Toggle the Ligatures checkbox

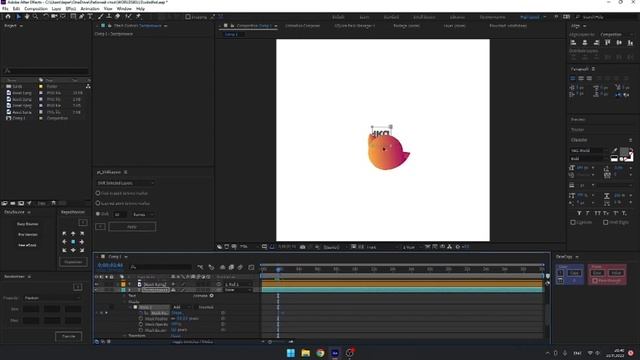tap(573, 222)
